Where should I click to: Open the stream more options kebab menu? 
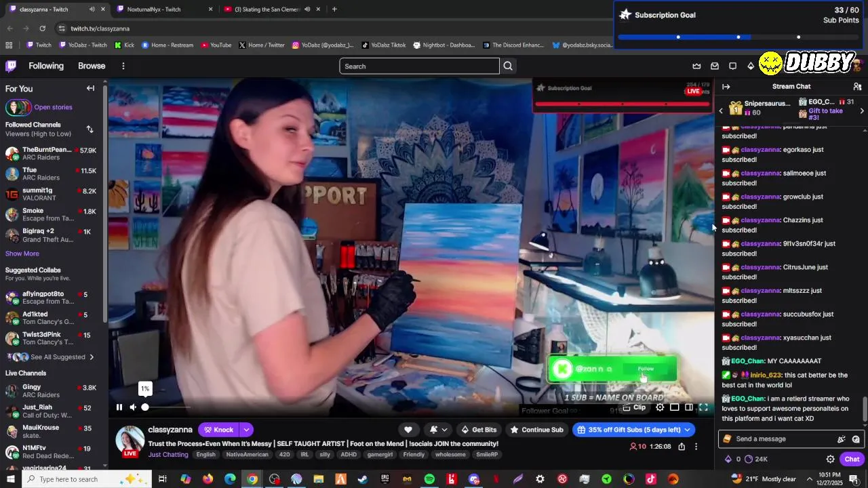coord(696,447)
